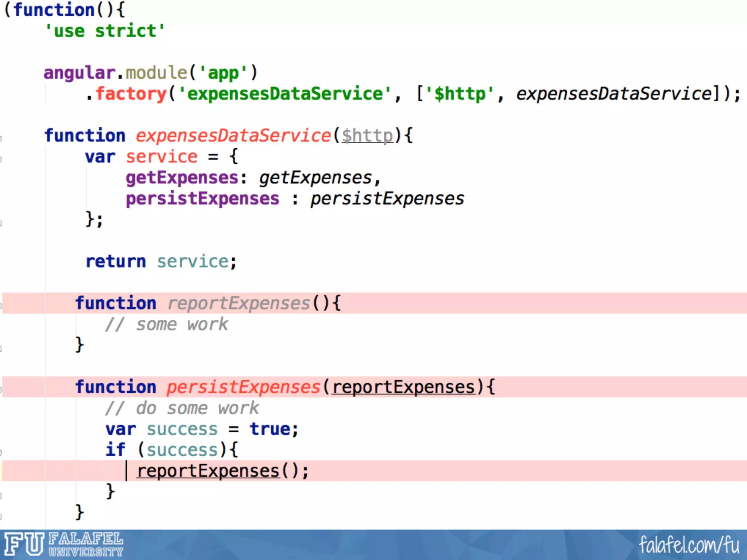Click the angular identifier
747x560 pixels.
click(79, 73)
